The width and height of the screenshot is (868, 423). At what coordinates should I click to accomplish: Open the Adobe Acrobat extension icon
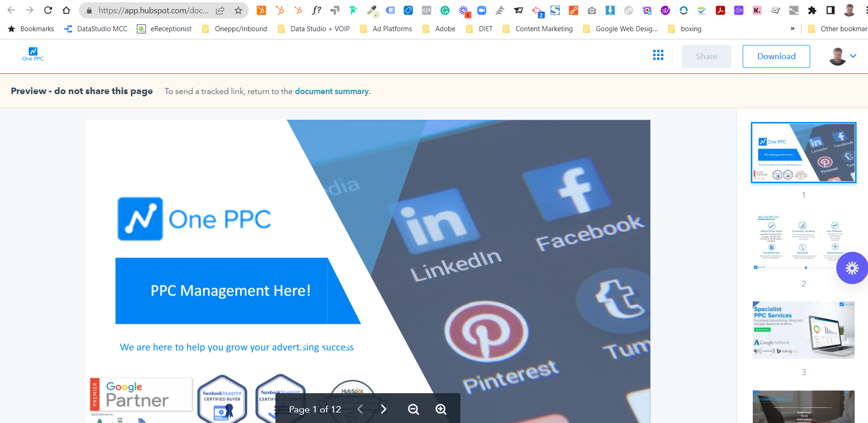721,10
